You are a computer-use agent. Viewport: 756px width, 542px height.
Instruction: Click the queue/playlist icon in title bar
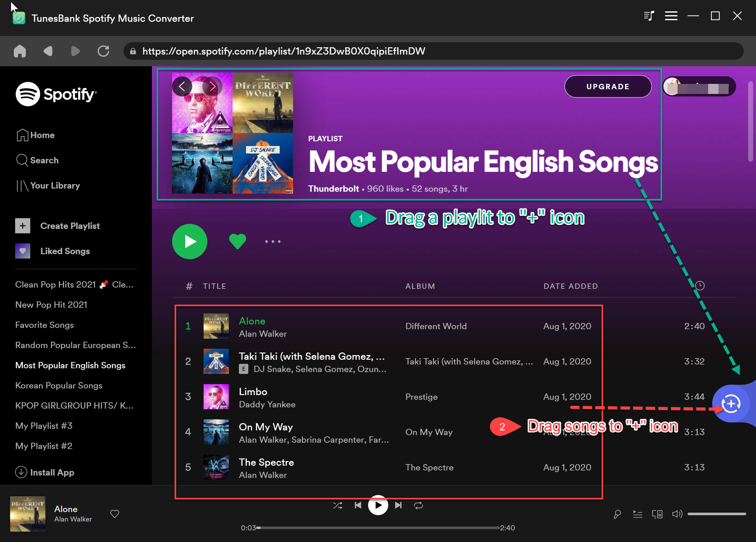(649, 16)
